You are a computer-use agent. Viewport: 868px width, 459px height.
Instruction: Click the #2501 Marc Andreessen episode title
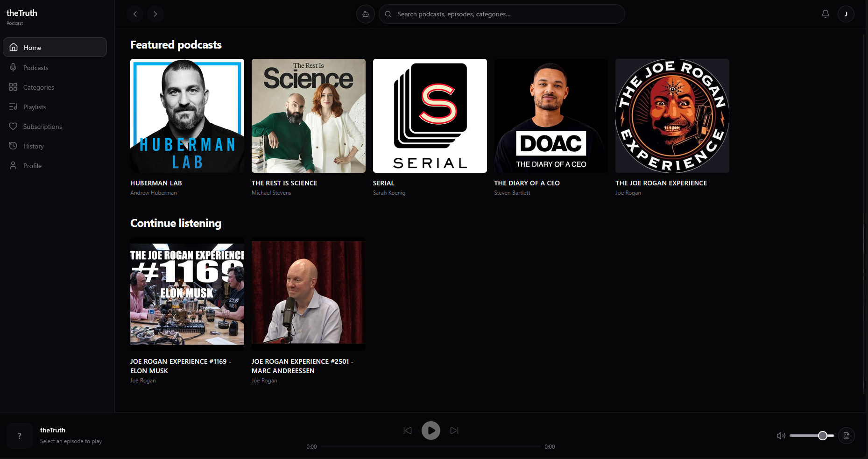coord(303,366)
